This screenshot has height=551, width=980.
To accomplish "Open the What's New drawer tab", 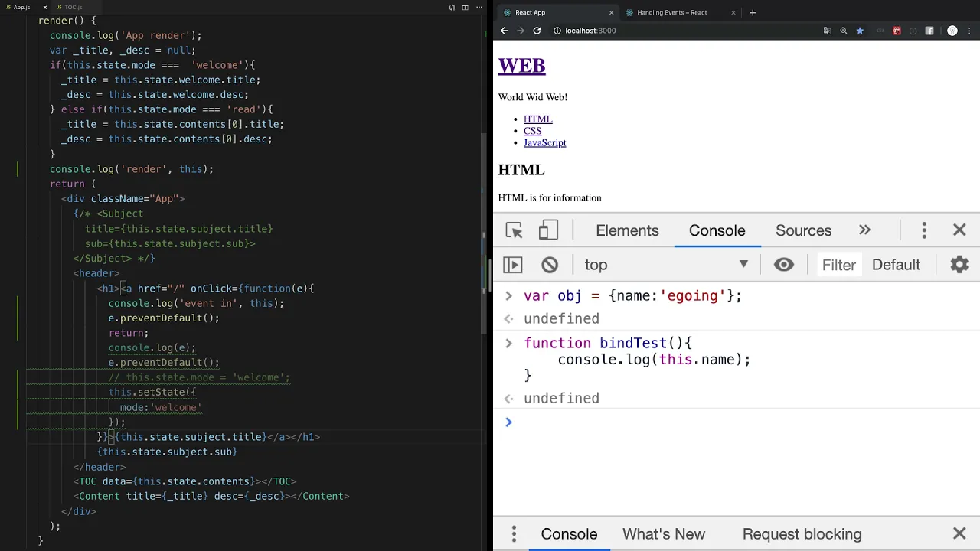I will pyautogui.click(x=664, y=534).
